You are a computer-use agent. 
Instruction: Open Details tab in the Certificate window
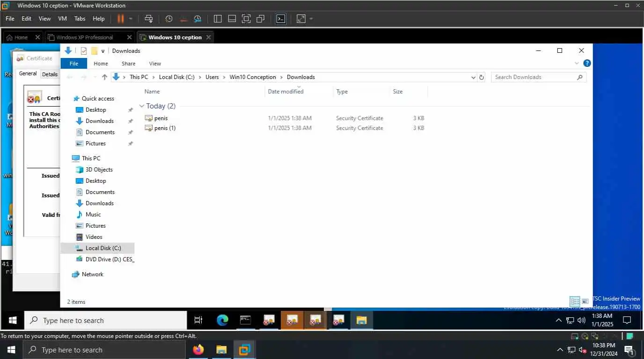pos(50,74)
